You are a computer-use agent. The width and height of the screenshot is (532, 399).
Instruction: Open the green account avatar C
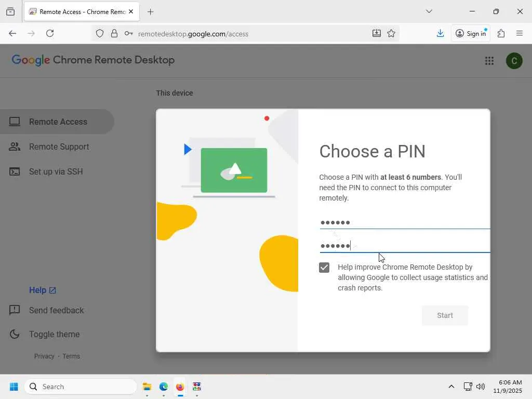click(x=514, y=61)
